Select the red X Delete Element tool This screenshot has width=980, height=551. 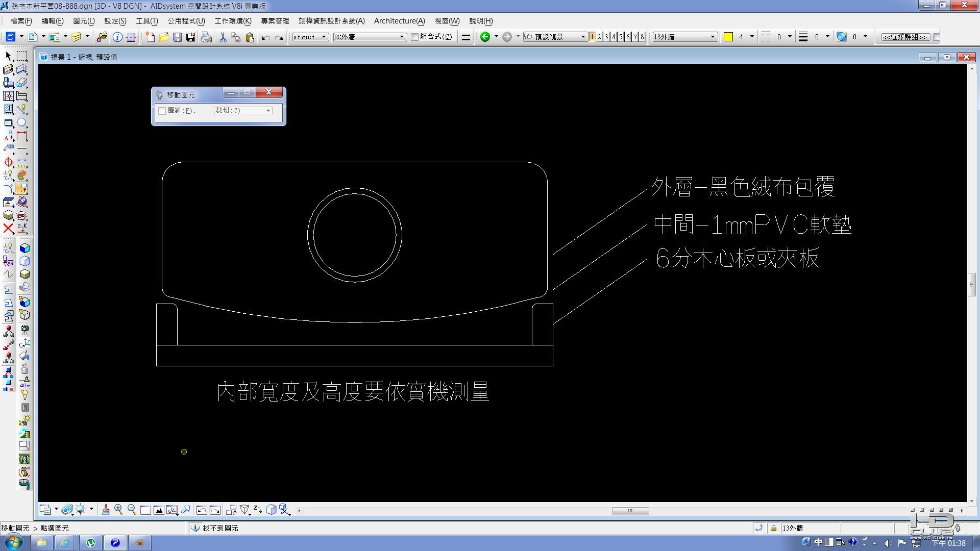(x=8, y=228)
